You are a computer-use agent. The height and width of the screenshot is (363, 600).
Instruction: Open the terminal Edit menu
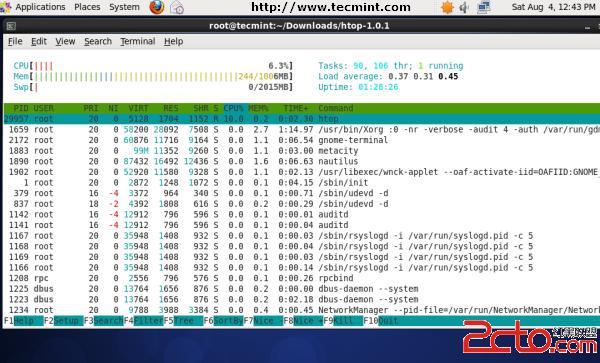39,41
